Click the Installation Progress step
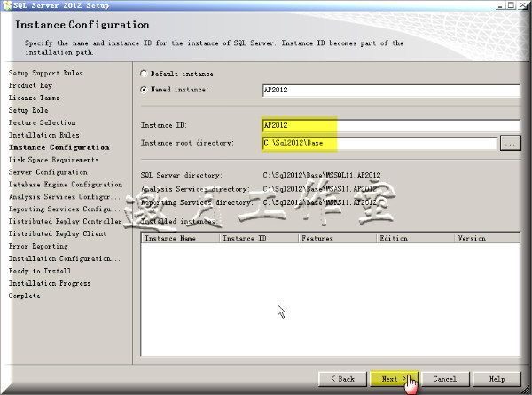 (x=50, y=283)
